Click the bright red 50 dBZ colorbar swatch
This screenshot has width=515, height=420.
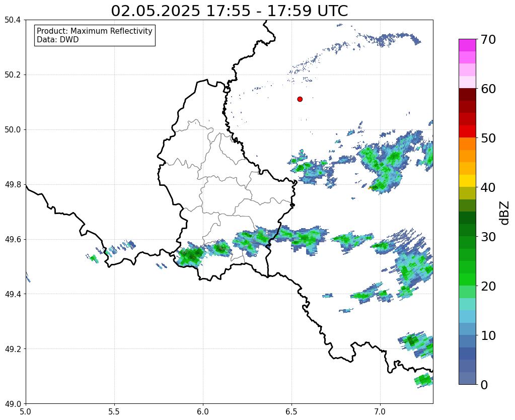pos(467,131)
